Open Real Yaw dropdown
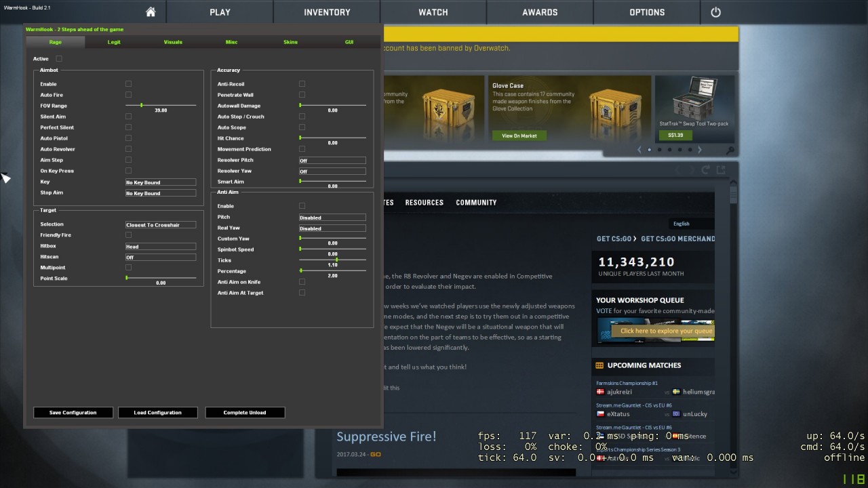868x488 pixels. point(332,228)
